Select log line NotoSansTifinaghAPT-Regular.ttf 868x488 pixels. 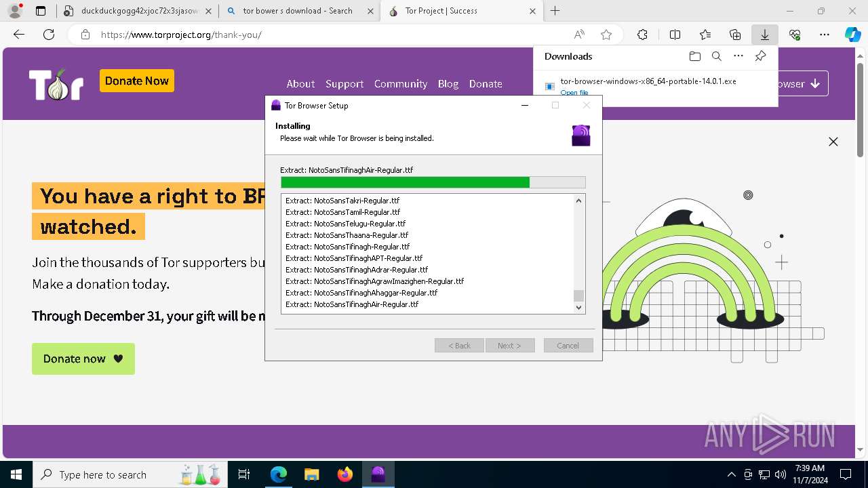354,258
